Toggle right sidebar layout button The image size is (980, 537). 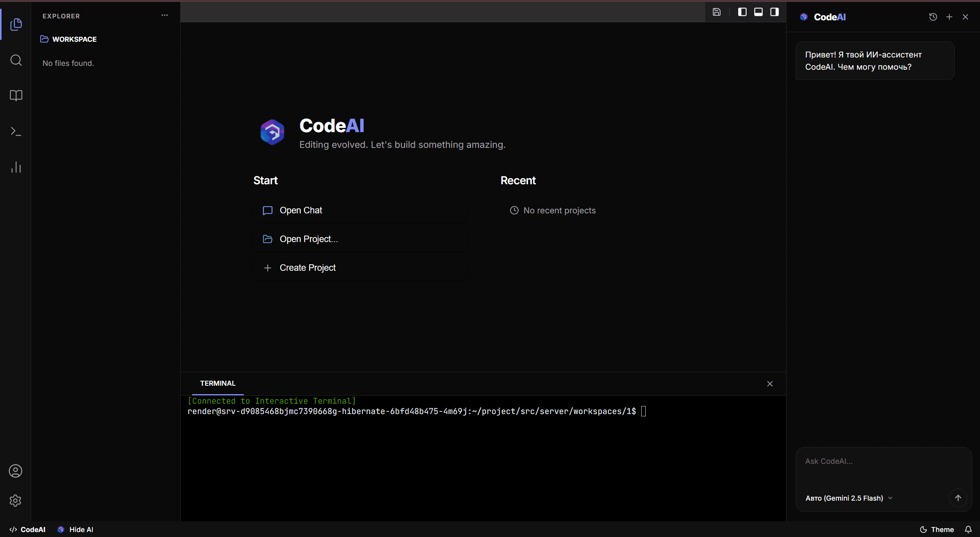tap(774, 12)
